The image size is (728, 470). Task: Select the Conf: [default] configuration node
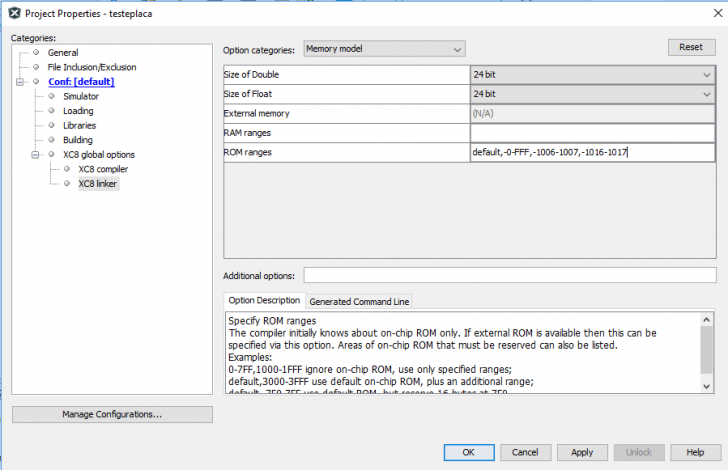(80, 82)
